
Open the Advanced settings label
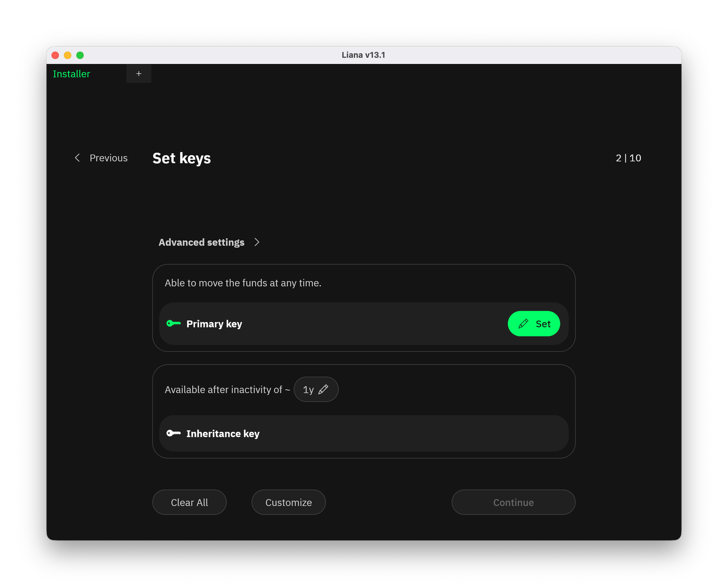click(201, 242)
